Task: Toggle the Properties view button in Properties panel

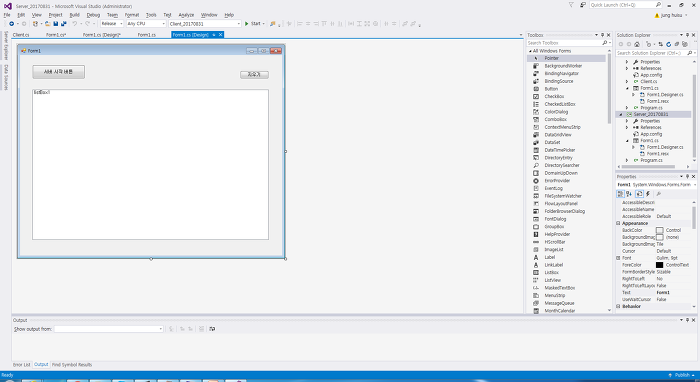Action: pyautogui.click(x=639, y=194)
